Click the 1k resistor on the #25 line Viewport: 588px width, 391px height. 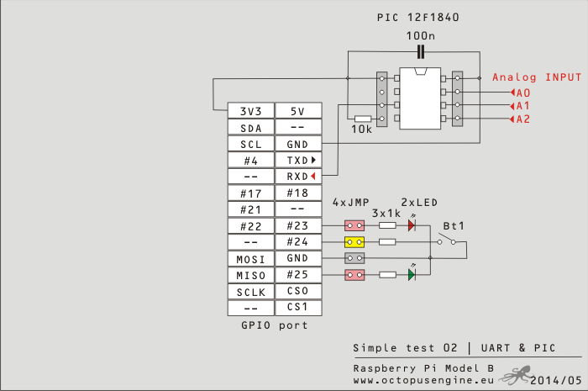[387, 275]
